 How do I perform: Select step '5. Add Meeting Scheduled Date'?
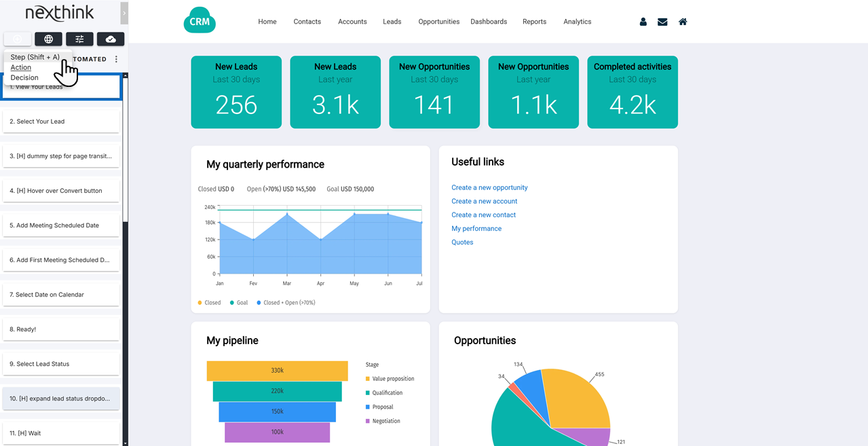point(61,225)
